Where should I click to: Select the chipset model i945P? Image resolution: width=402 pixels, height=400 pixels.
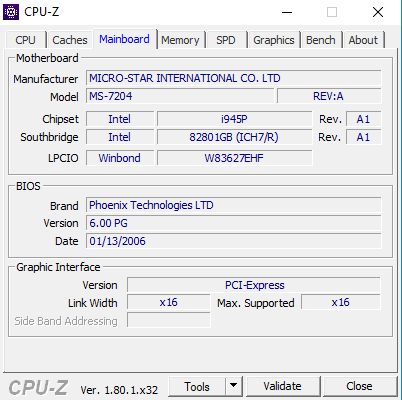[x=234, y=119]
